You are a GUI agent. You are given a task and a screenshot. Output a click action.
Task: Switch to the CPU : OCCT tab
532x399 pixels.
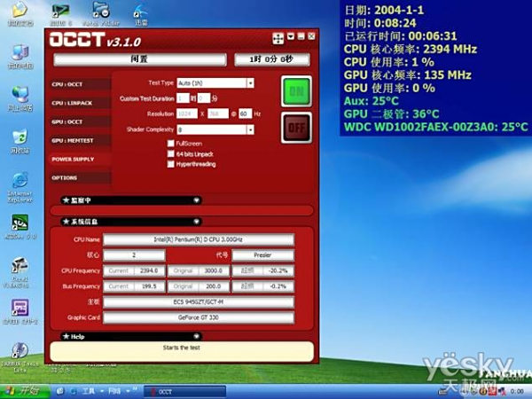coord(80,84)
